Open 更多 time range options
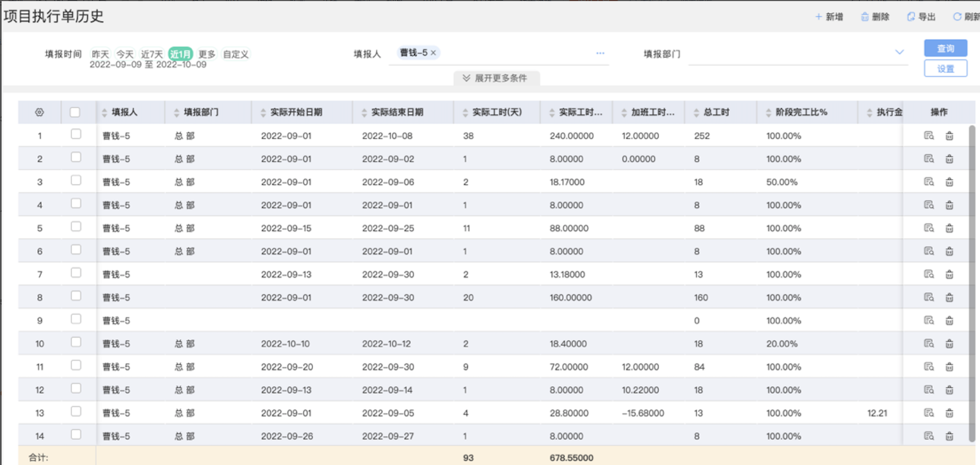Viewport: 980px width, 465px height. 207,54
